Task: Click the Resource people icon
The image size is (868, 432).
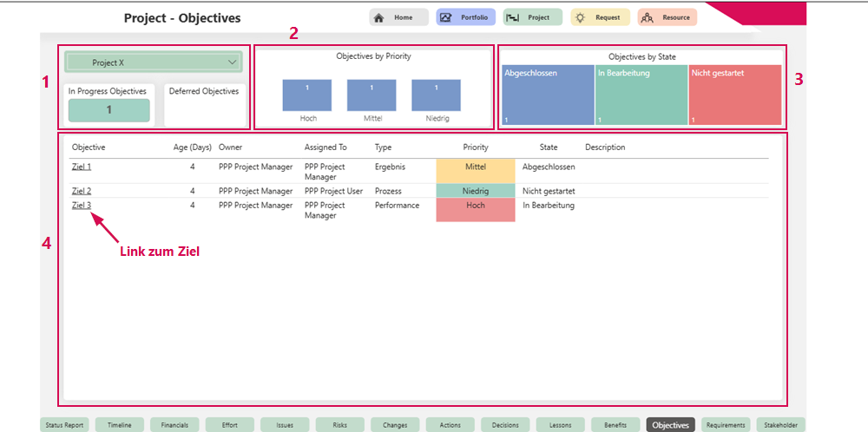Action: point(648,17)
